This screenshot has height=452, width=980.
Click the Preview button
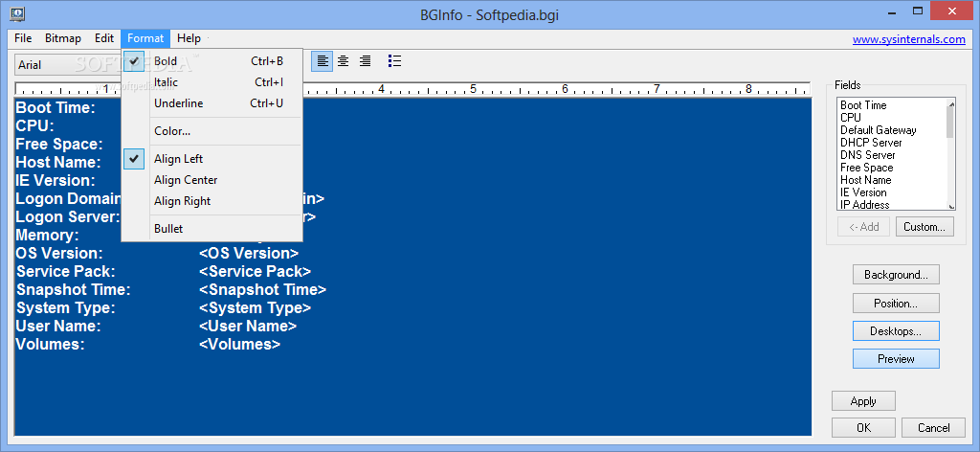click(896, 359)
